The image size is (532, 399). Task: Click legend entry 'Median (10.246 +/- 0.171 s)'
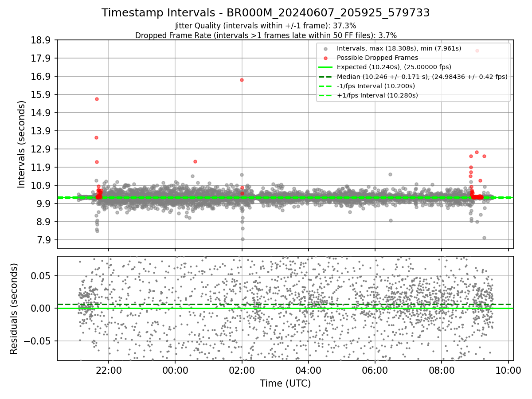click(422, 76)
